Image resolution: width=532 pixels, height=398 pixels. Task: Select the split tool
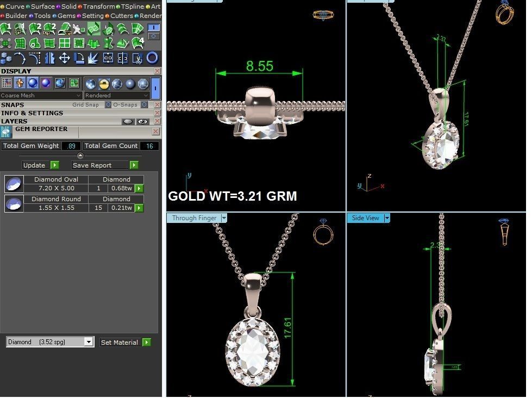coord(122,58)
